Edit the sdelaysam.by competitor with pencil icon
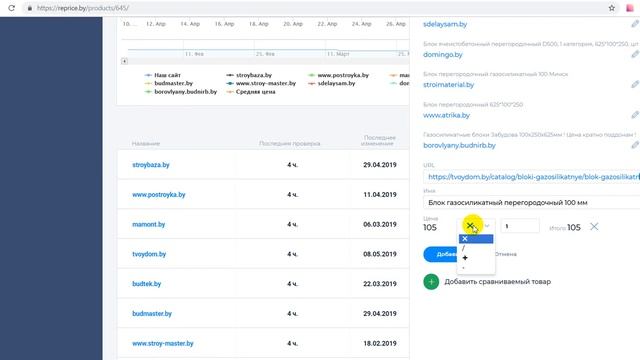Viewport: 640px width, 360px height. click(x=635, y=24)
